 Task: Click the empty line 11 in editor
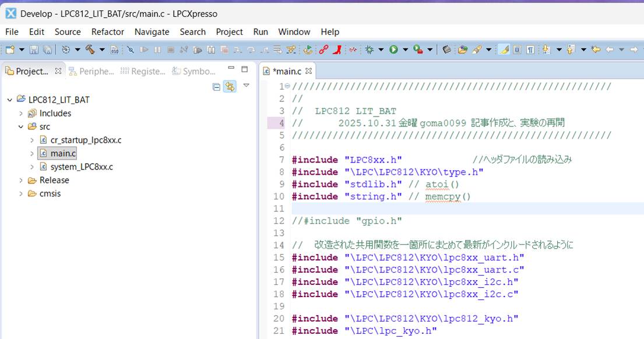[x=466, y=209]
